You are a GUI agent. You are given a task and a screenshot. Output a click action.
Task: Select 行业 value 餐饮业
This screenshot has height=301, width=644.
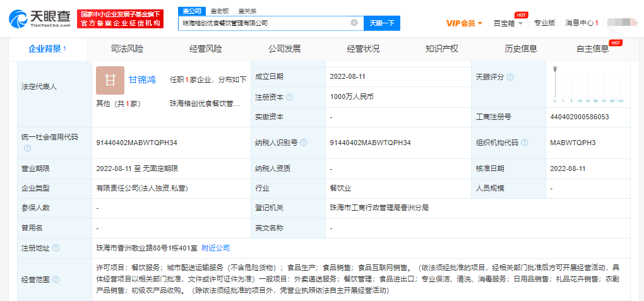340,188
